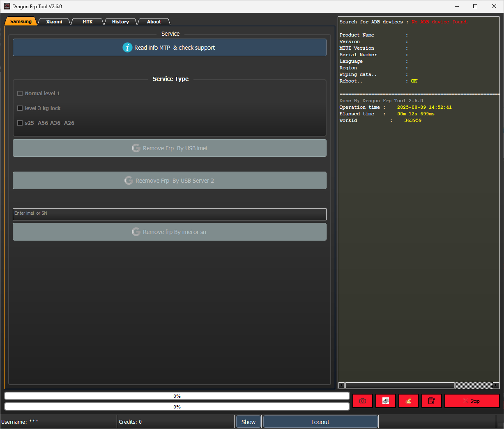Open the About tab
This screenshot has width=504, height=429.
click(x=154, y=22)
